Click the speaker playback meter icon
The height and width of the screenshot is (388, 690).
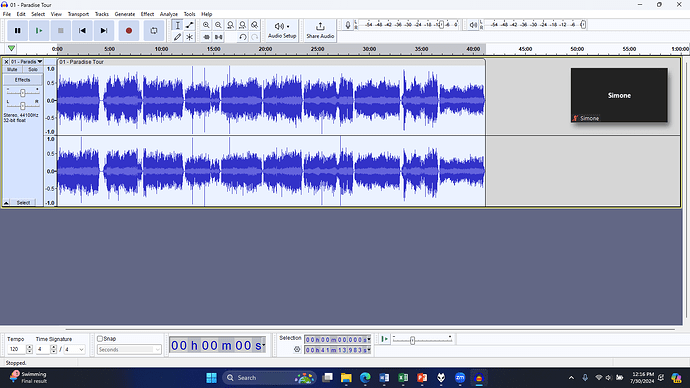[473, 25]
